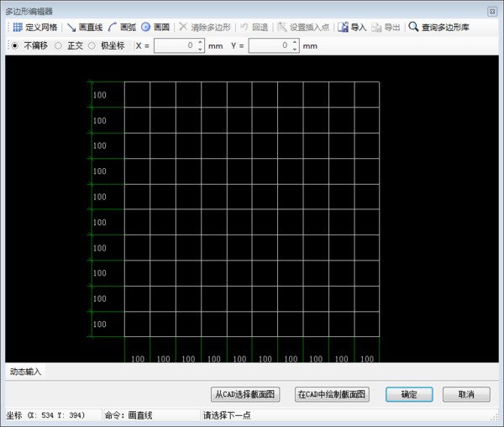Select the No Offset (不偏移) radio button
Image resolution: width=504 pixels, height=427 pixels.
[x=14, y=45]
